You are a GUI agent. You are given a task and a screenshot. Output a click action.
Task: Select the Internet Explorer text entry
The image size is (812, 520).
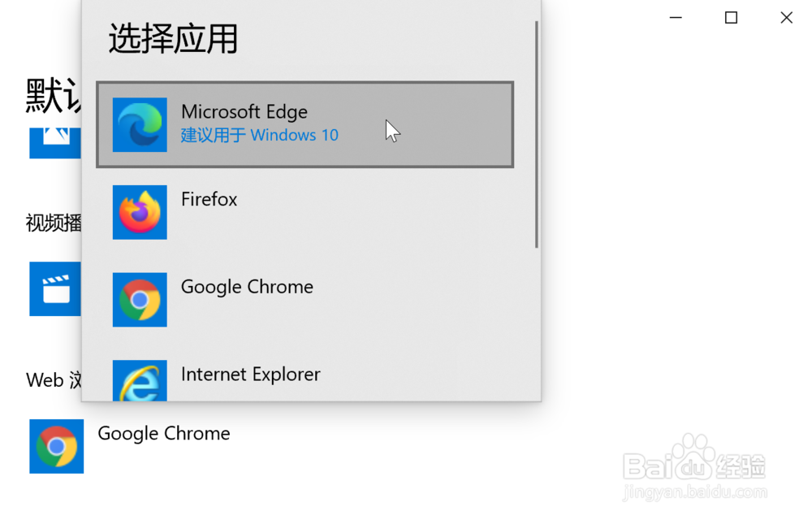(251, 375)
